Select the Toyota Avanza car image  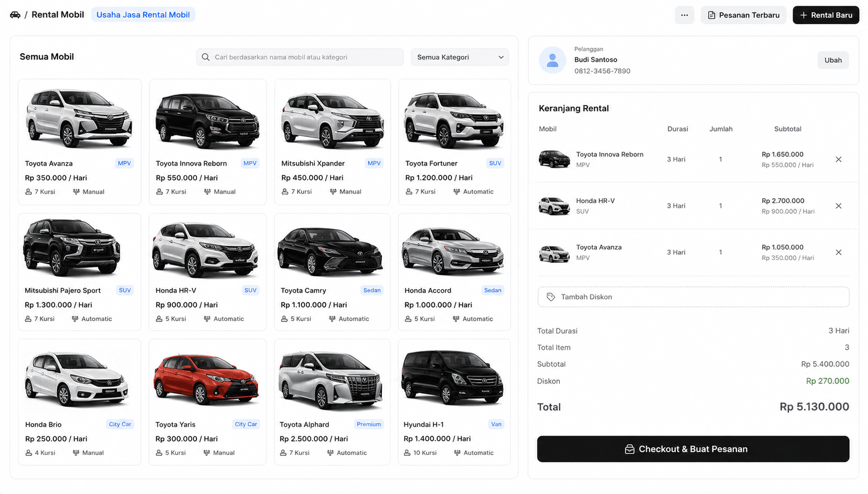coord(79,118)
